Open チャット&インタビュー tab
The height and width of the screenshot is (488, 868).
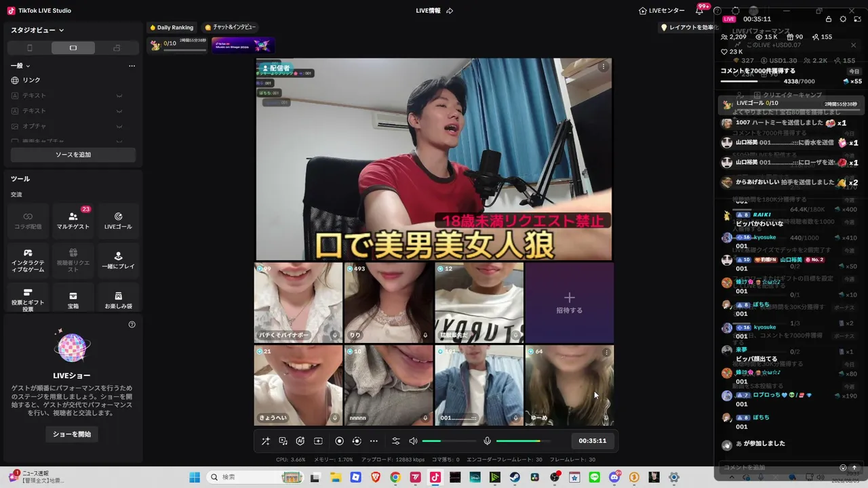tap(230, 27)
